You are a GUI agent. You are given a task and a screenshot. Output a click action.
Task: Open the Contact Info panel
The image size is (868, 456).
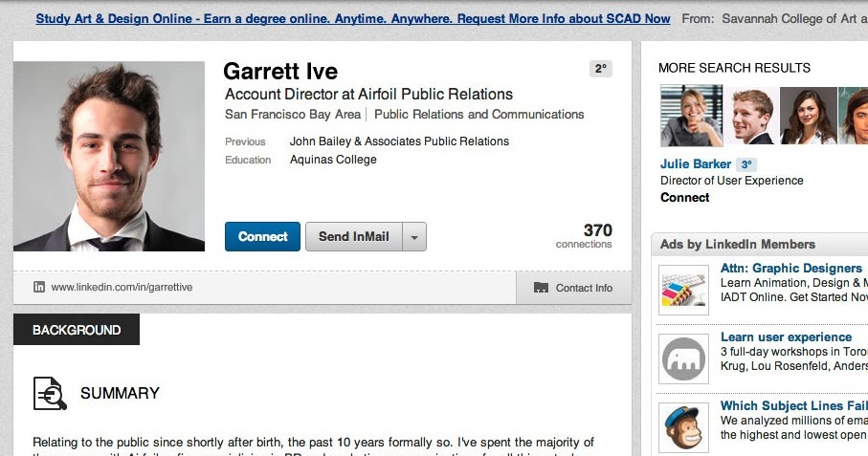(573, 288)
